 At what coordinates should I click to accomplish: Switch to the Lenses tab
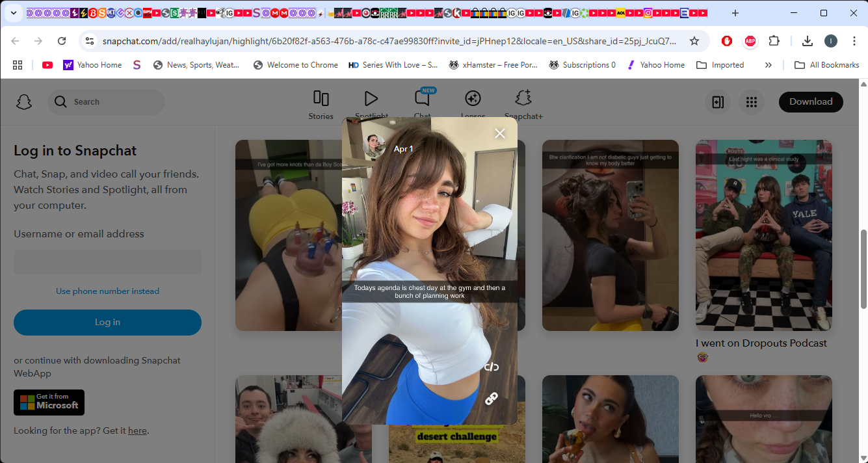coord(473,104)
